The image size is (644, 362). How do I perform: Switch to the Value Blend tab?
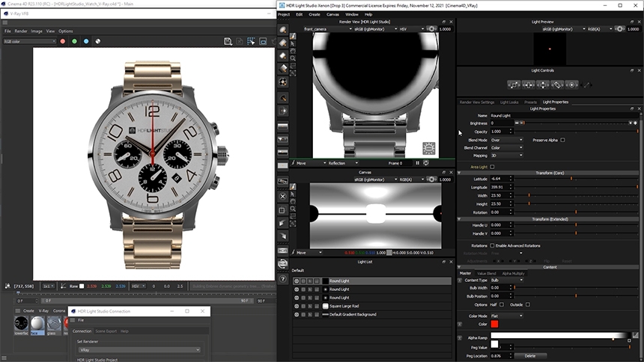click(486, 273)
